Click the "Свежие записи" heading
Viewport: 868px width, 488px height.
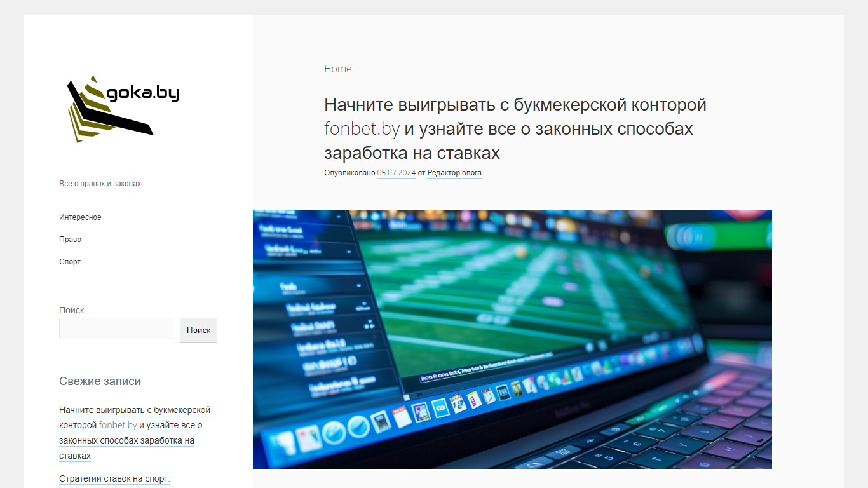coord(100,381)
